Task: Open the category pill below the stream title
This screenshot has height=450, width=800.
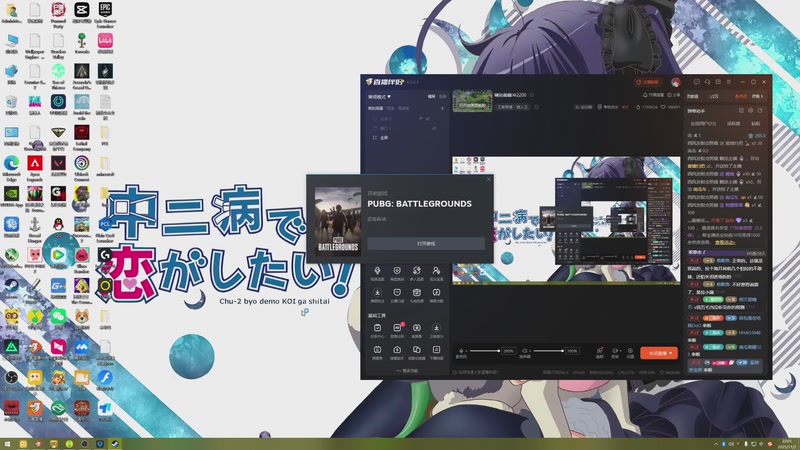Action: [x=514, y=107]
